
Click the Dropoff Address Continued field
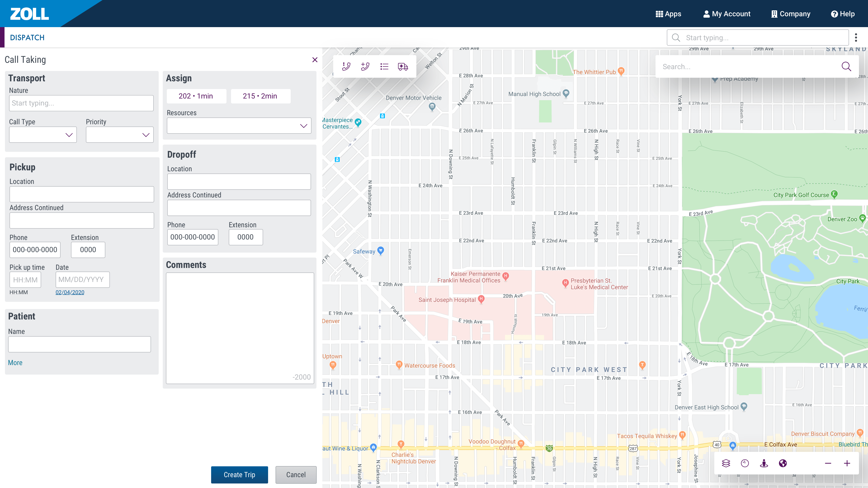click(x=239, y=208)
